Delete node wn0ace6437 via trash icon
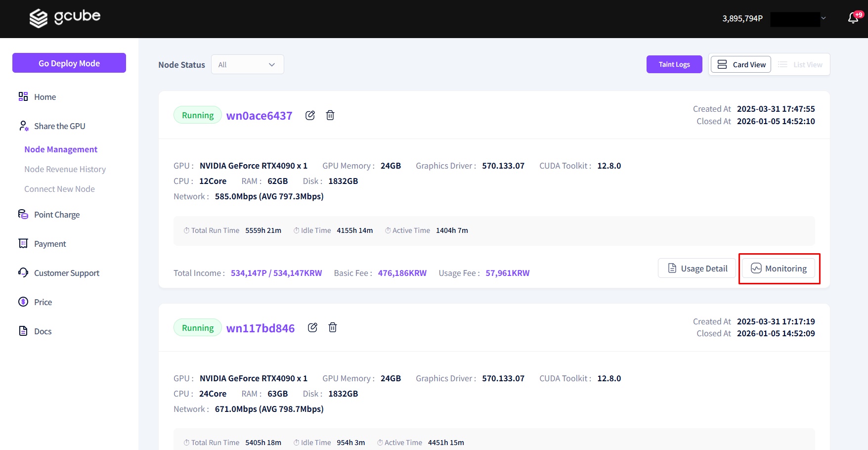This screenshot has height=450, width=868. (330, 115)
